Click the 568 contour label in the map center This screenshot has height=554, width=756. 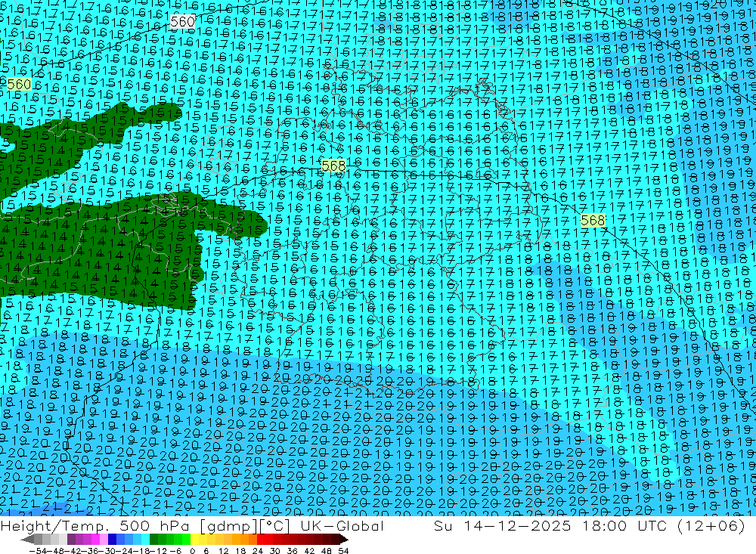(x=333, y=166)
